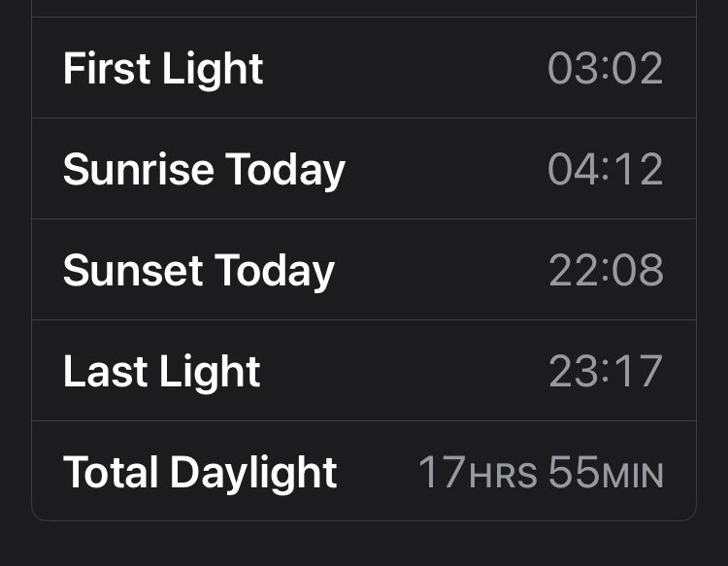This screenshot has height=566, width=728.
Task: Tap the 23:17 last light time
Action: pos(606,371)
